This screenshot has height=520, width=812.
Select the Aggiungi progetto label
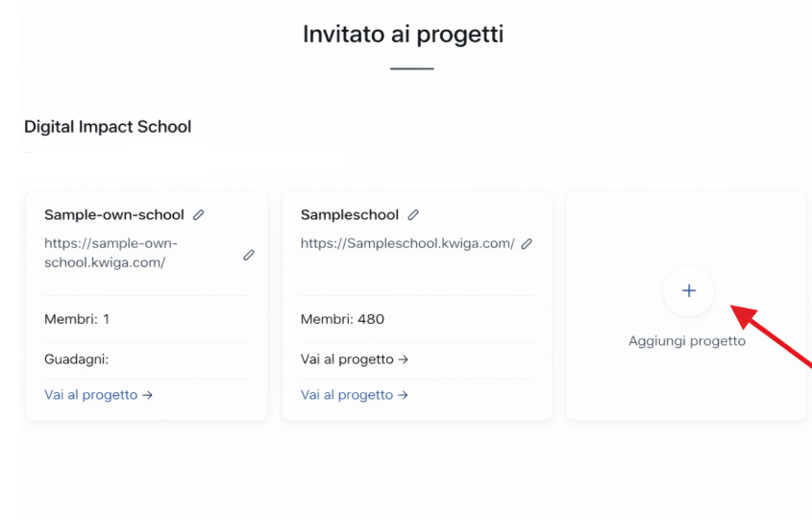(686, 341)
